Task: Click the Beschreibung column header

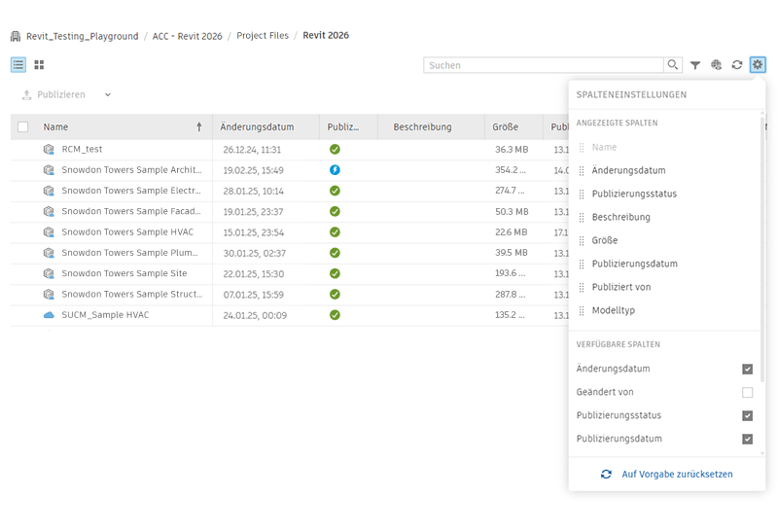Action: (422, 127)
